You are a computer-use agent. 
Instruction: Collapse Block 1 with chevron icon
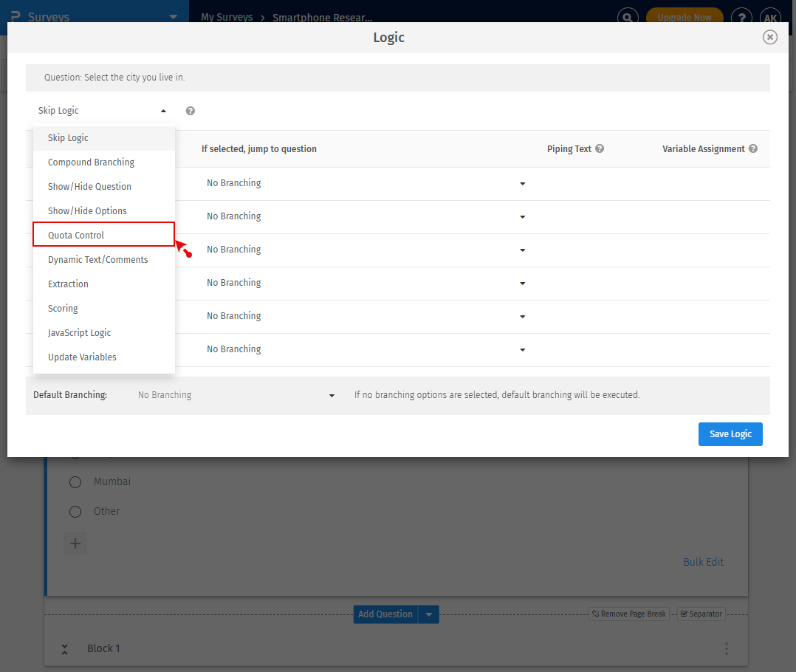pos(64,648)
